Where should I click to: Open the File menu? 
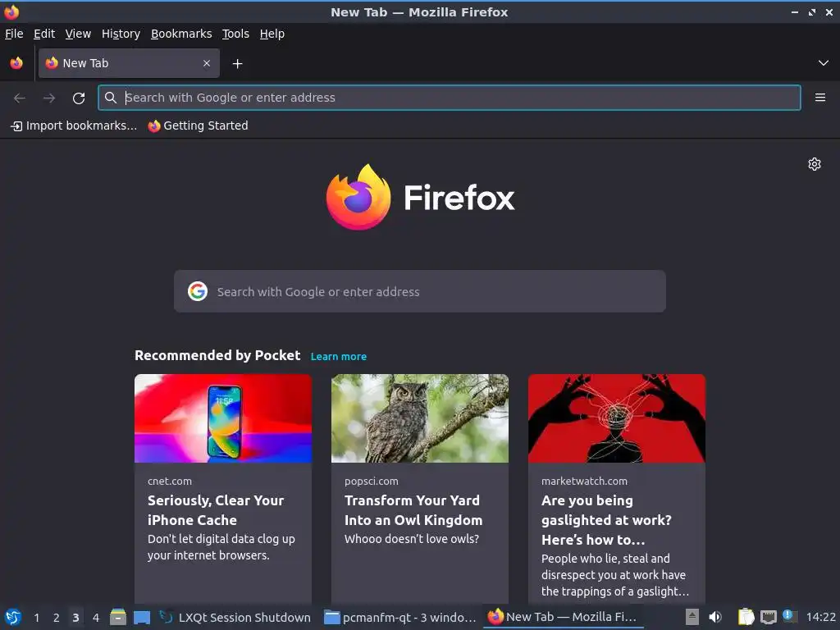pyautogui.click(x=14, y=34)
